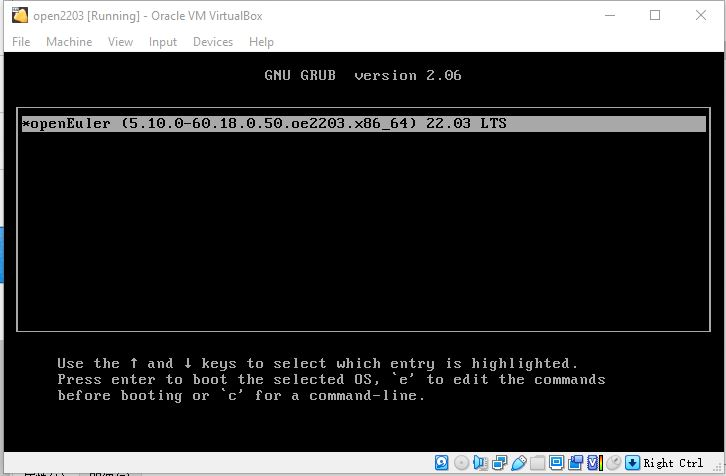Click the optical disc drive status icon
The image size is (726, 476).
[x=462, y=463]
